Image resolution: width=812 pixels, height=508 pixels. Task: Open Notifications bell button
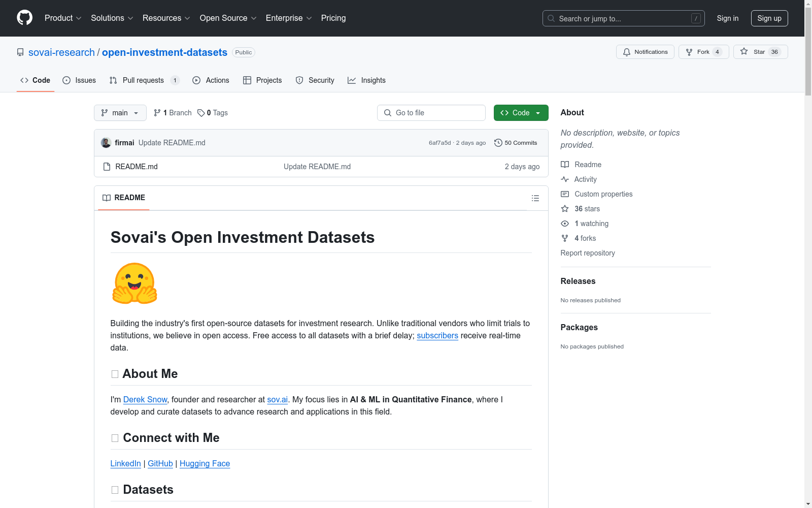645,52
